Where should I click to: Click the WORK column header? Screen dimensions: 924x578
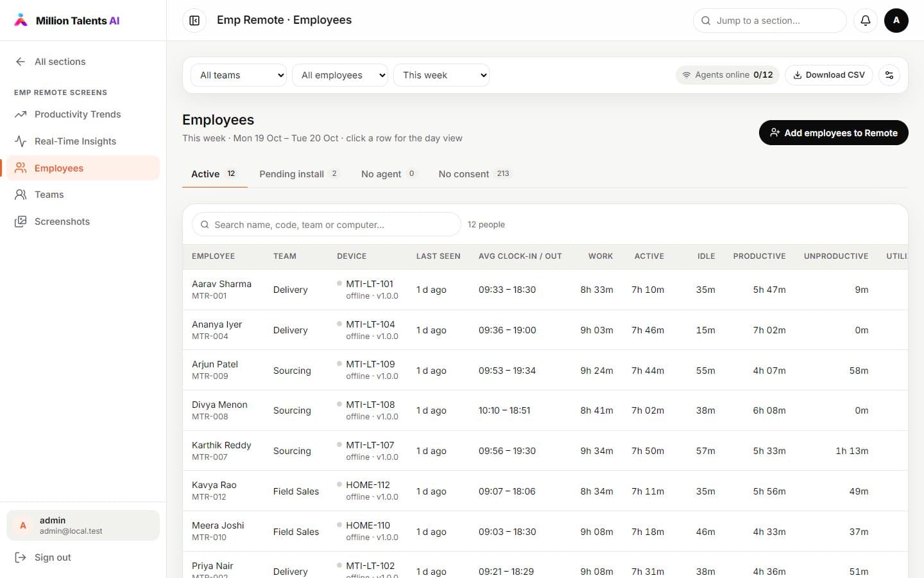pyautogui.click(x=601, y=256)
